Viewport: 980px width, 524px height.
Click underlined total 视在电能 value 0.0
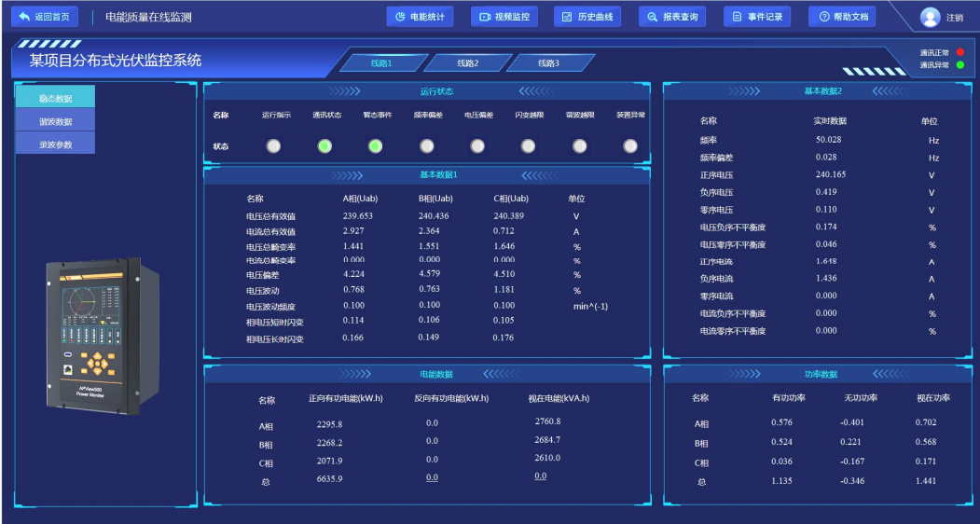pos(541,476)
